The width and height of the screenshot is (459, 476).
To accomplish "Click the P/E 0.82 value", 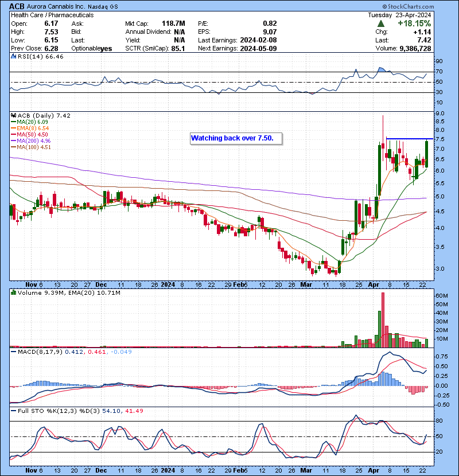I will coord(270,24).
